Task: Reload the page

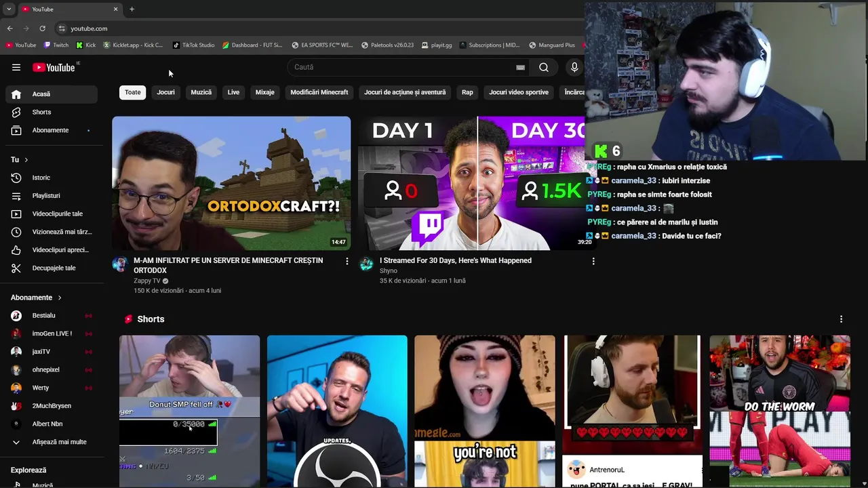Action: (42, 28)
